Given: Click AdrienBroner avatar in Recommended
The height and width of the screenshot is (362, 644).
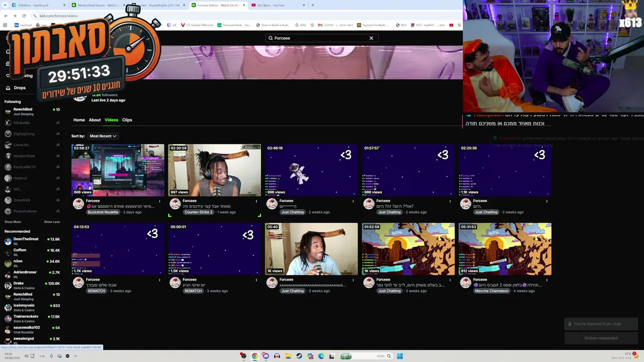Looking at the screenshot, I should tap(8, 275).
